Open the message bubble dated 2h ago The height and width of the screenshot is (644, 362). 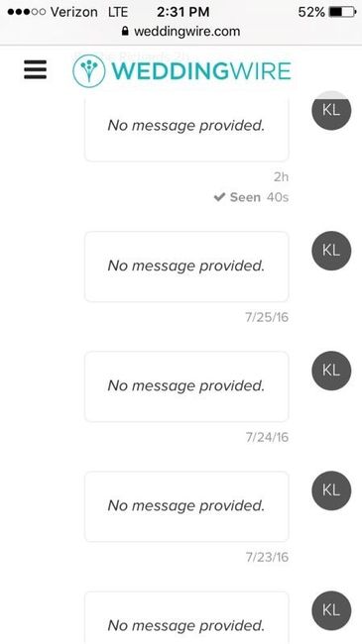(x=186, y=128)
